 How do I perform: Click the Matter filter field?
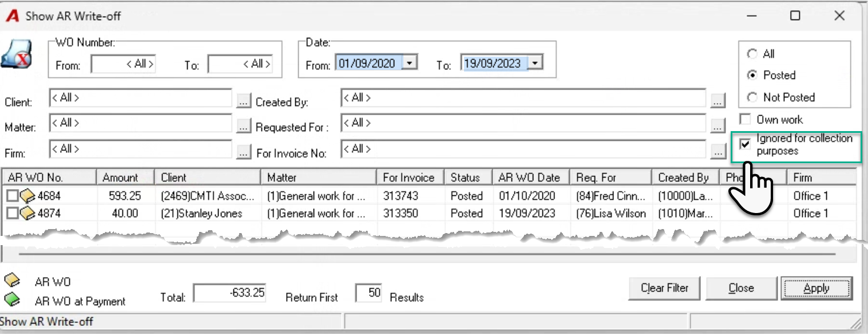141,123
